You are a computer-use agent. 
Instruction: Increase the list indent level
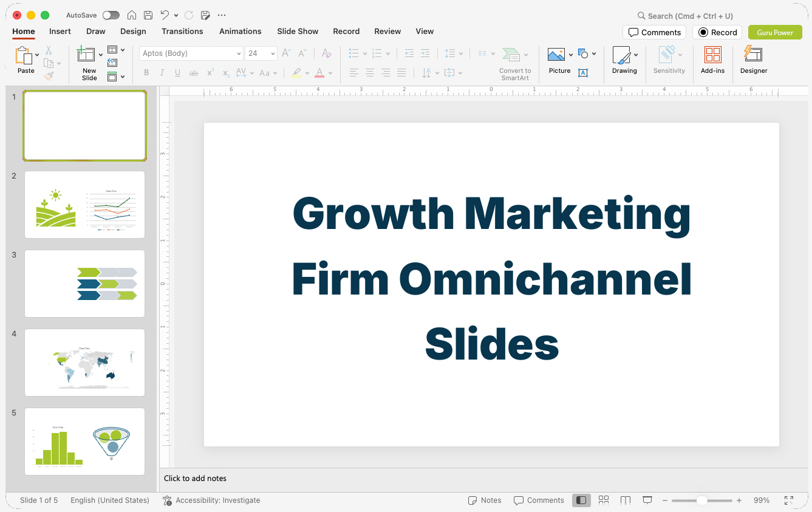coord(425,53)
